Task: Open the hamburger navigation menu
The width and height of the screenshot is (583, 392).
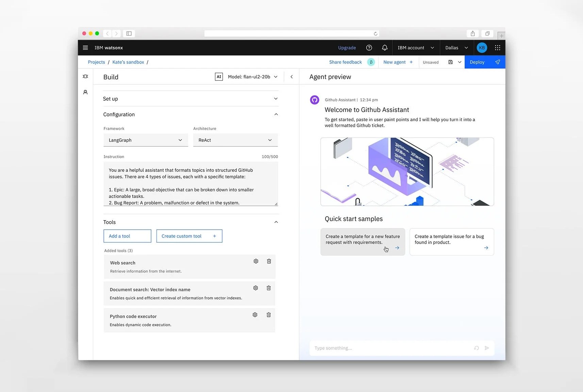Action: [x=85, y=48]
